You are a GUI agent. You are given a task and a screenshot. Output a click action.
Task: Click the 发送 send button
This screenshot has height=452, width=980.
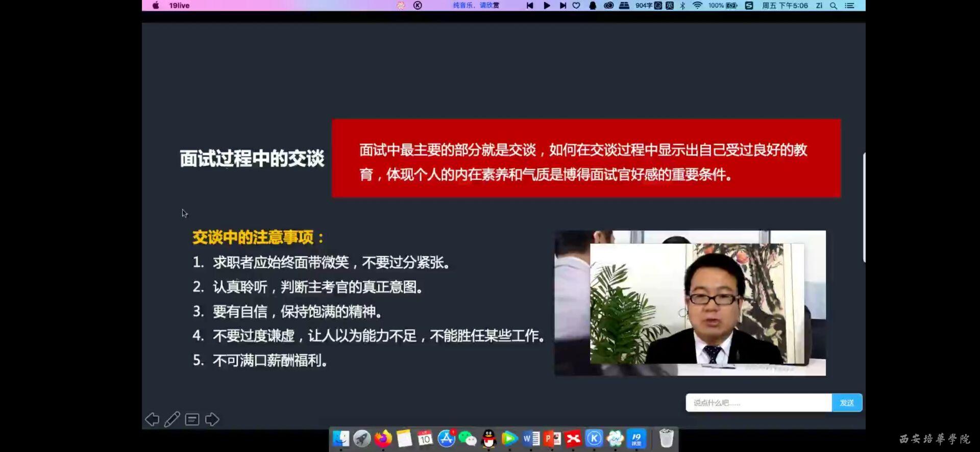847,403
